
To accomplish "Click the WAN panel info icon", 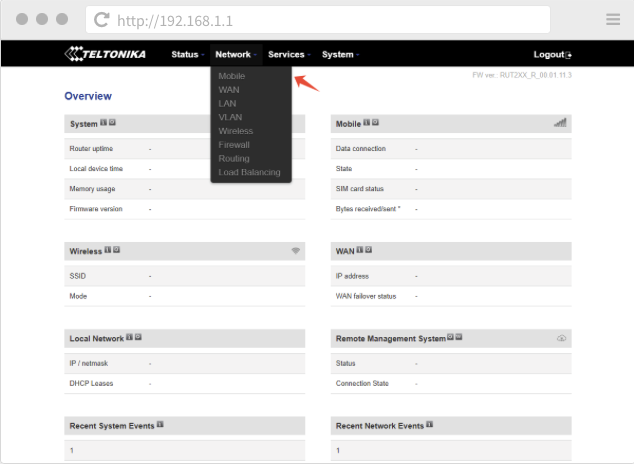I will (359, 250).
